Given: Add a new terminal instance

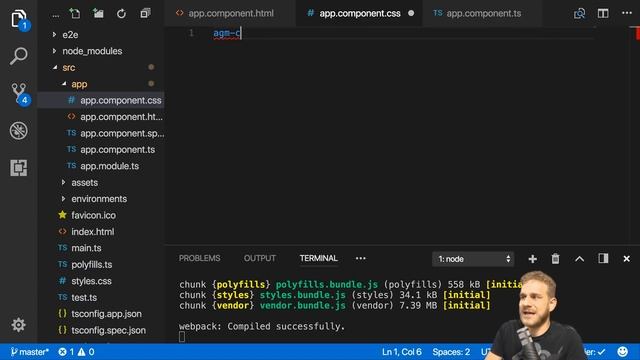Looking at the screenshot, I should (x=532, y=259).
